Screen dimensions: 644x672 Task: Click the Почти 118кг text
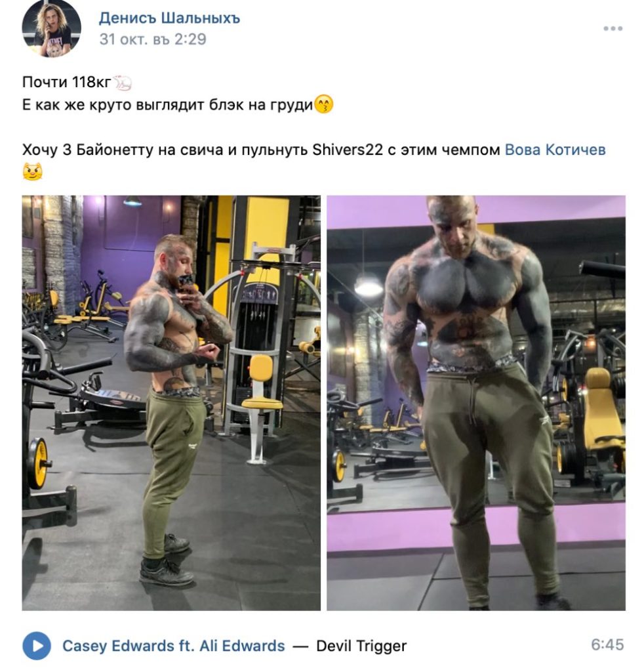pyautogui.click(x=67, y=82)
